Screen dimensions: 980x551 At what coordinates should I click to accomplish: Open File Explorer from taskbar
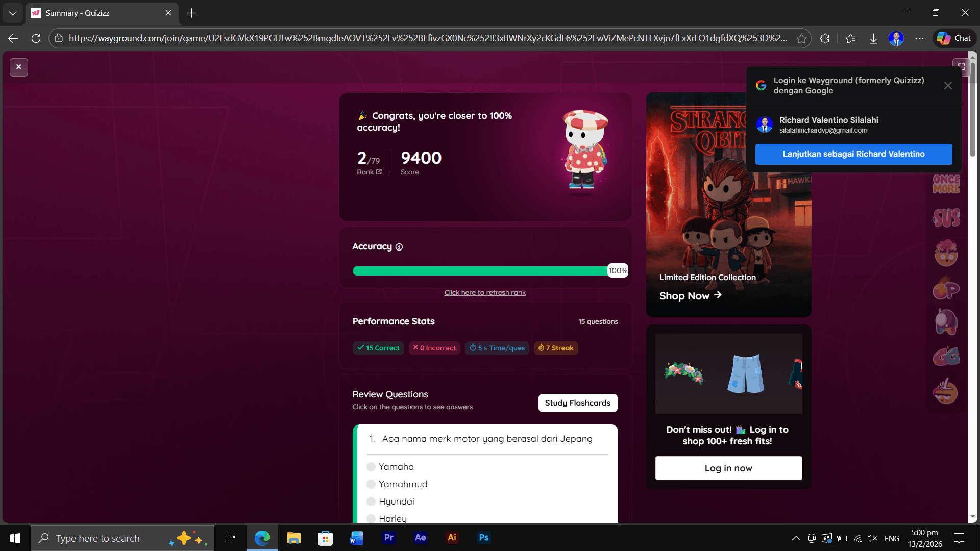coord(293,538)
